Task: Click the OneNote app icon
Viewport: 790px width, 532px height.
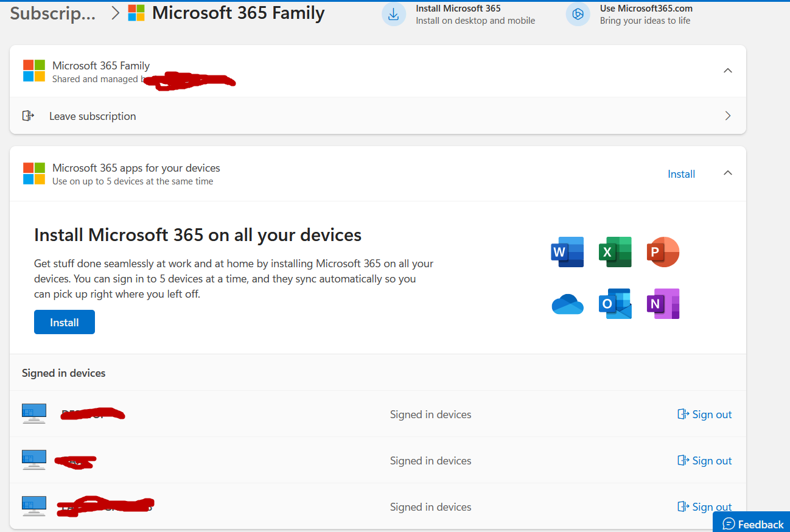Action: click(x=663, y=304)
